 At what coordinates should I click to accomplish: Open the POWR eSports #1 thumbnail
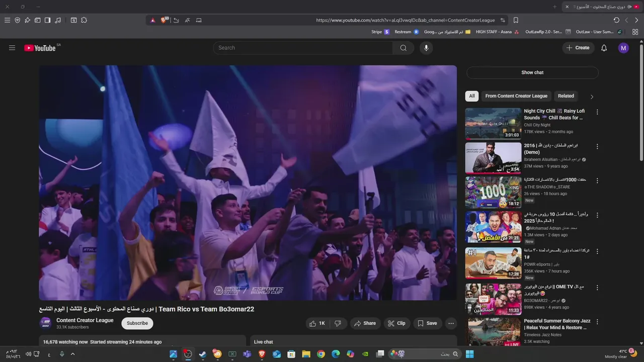pos(493,263)
